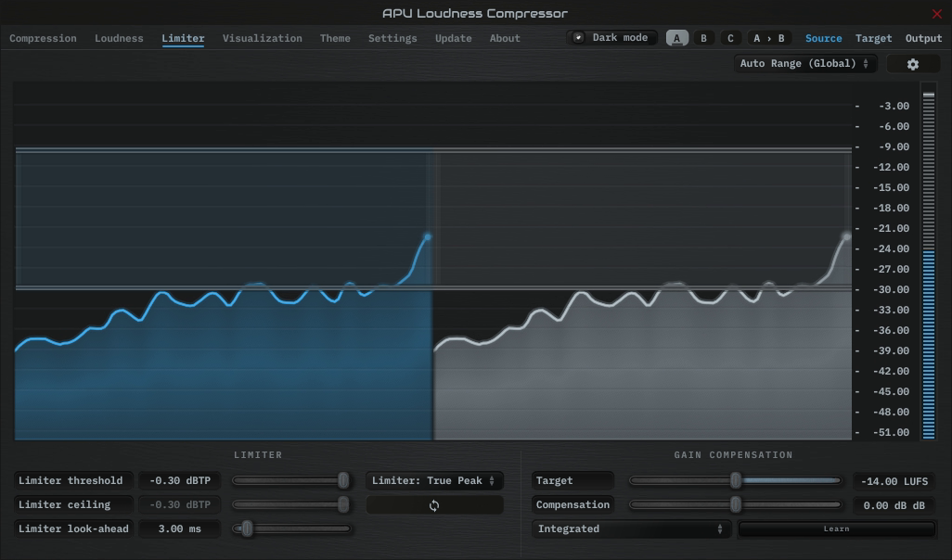Click the Limiter look-ahead slider handle

pyautogui.click(x=247, y=529)
